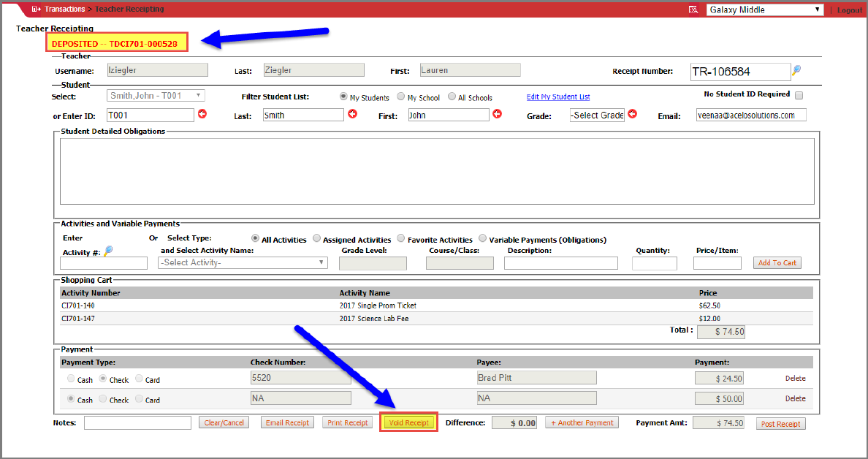The height and width of the screenshot is (459, 868).
Task: Select the Favorite Activities type option
Action: coord(401,238)
